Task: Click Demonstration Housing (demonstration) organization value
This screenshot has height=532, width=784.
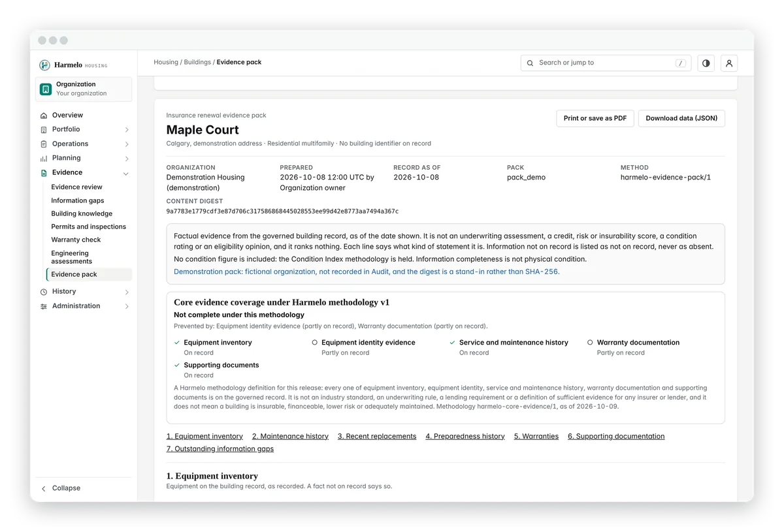Action: (x=206, y=183)
